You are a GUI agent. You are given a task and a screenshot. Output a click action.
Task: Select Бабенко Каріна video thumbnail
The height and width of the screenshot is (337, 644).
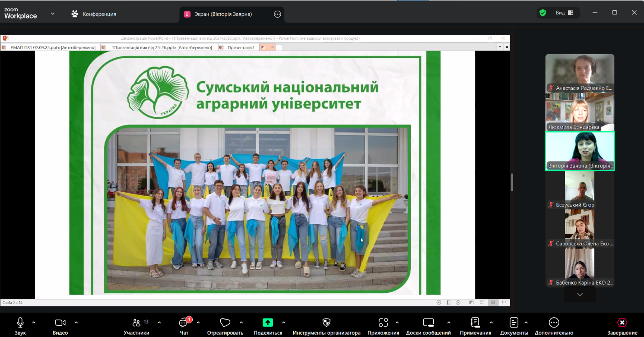click(580, 268)
